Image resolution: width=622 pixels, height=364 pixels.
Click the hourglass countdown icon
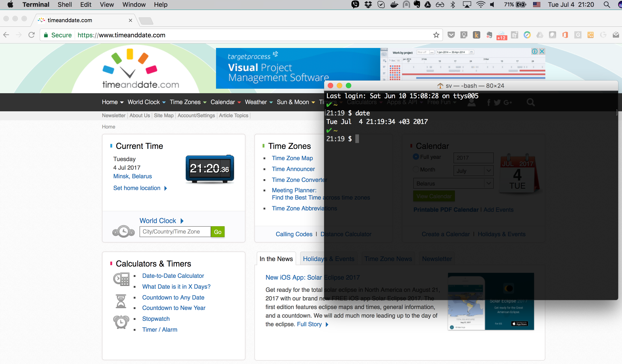(x=121, y=301)
